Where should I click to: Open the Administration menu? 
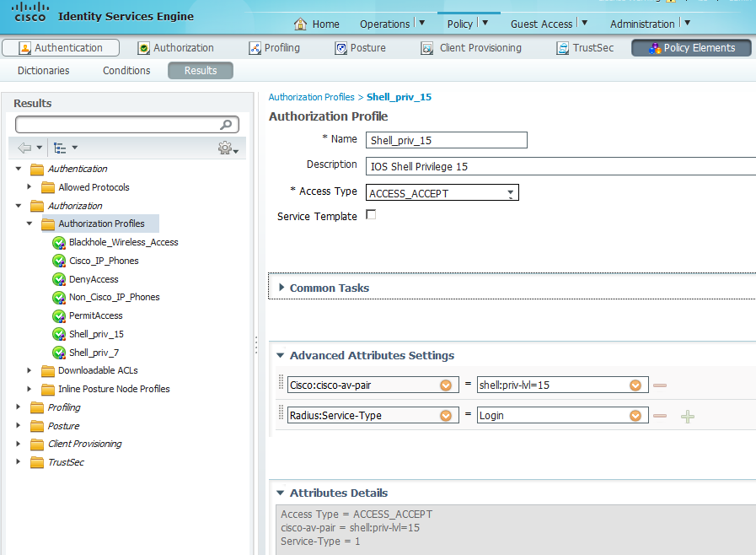coord(650,24)
